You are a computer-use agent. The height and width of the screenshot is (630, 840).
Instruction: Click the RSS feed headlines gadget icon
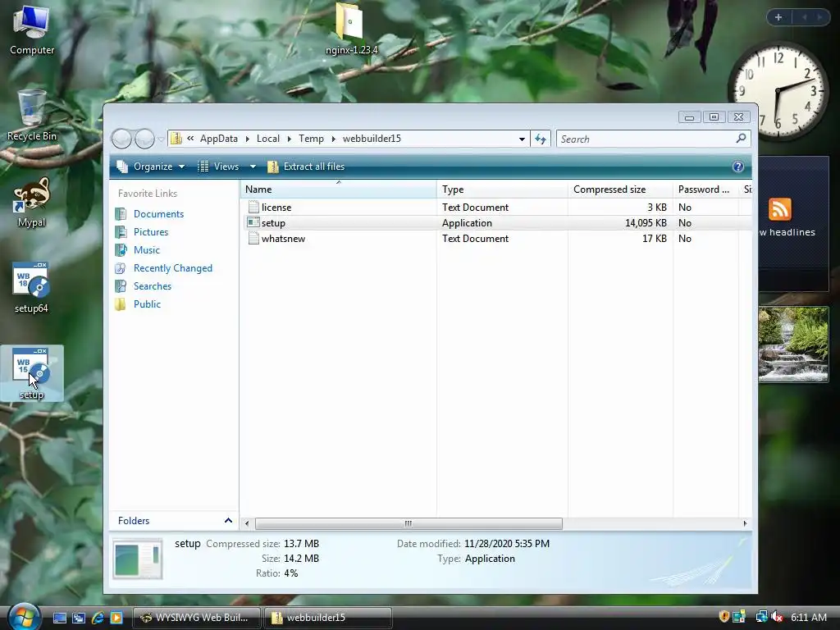point(779,209)
